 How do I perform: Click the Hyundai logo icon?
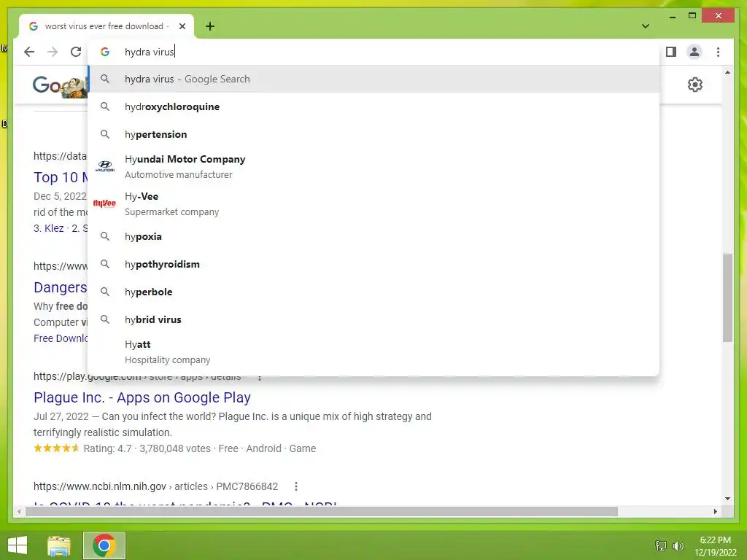tap(105, 166)
